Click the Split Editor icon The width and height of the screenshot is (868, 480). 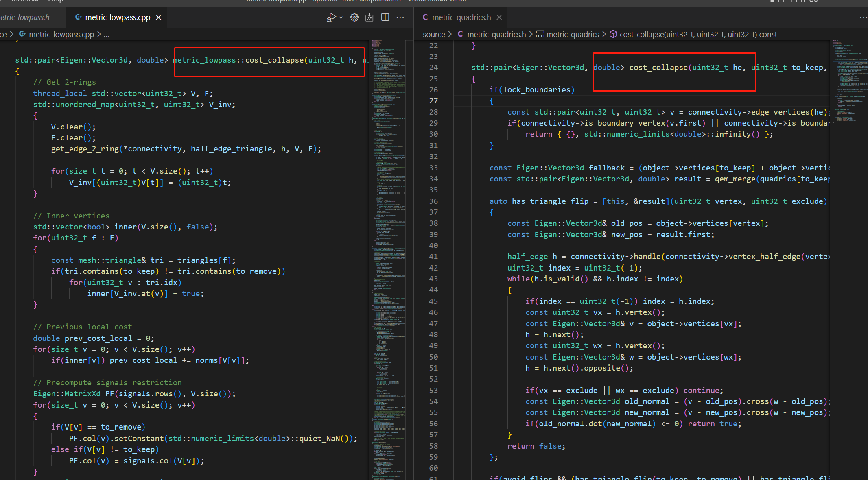click(x=385, y=17)
